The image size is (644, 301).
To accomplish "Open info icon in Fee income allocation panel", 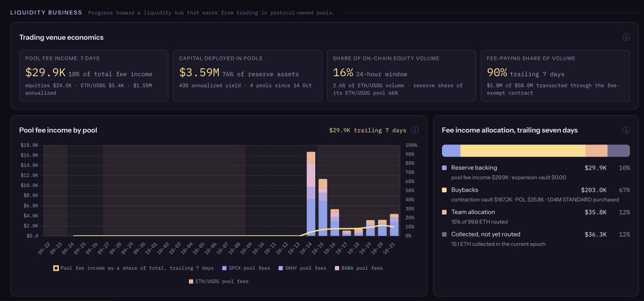I will [626, 130].
